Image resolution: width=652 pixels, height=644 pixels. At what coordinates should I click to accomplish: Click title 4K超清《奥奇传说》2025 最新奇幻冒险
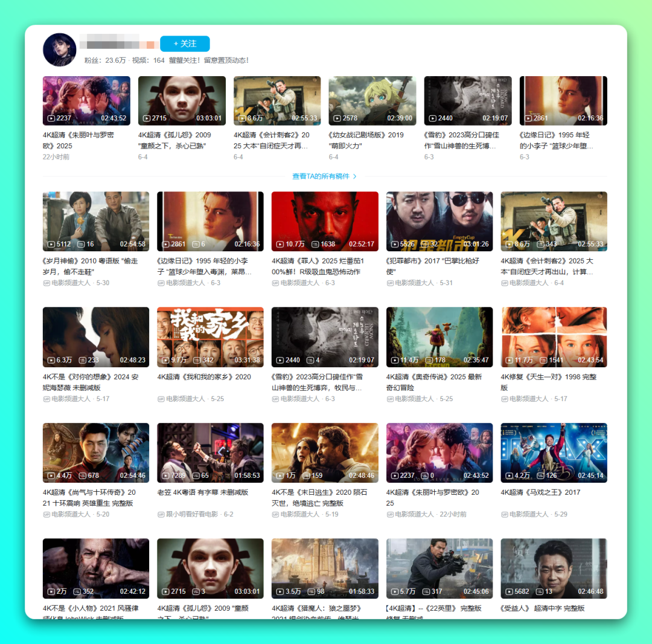[x=433, y=382]
